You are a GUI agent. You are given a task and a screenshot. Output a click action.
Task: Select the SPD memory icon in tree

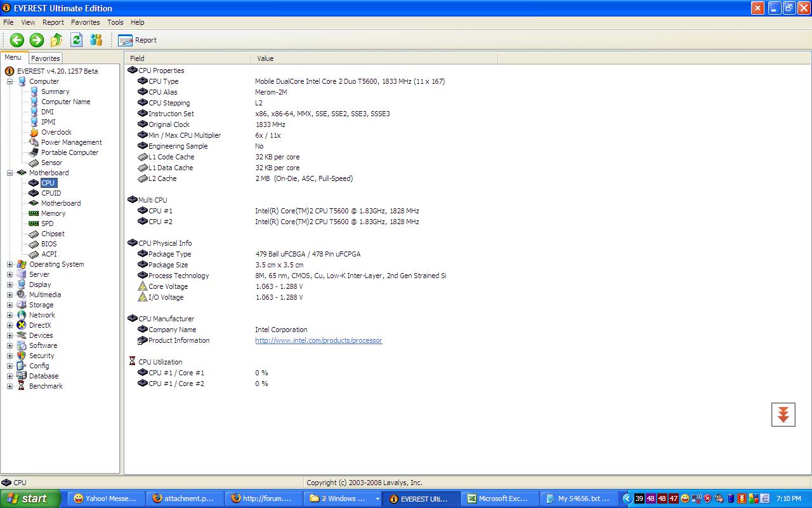[34, 224]
